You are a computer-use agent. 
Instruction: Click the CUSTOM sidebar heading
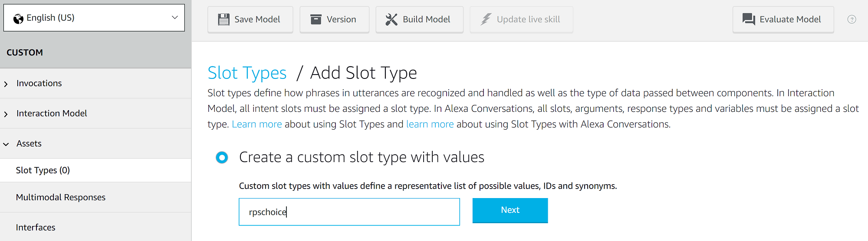(25, 52)
